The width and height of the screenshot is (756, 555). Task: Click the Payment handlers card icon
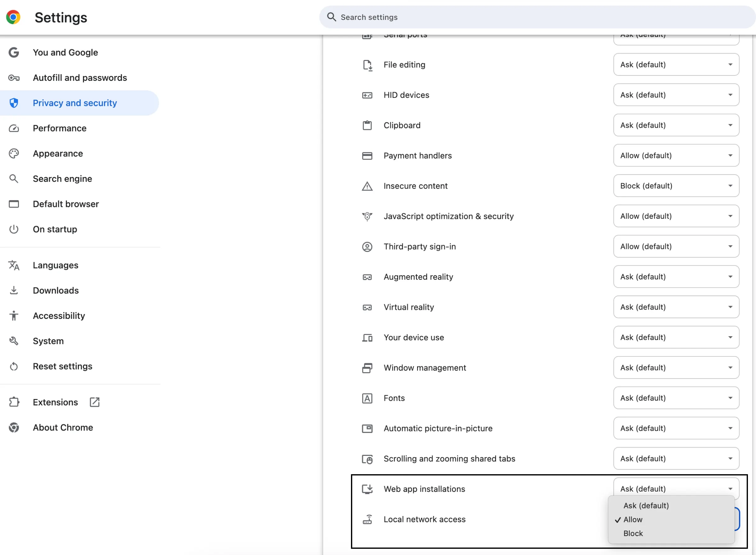(367, 156)
